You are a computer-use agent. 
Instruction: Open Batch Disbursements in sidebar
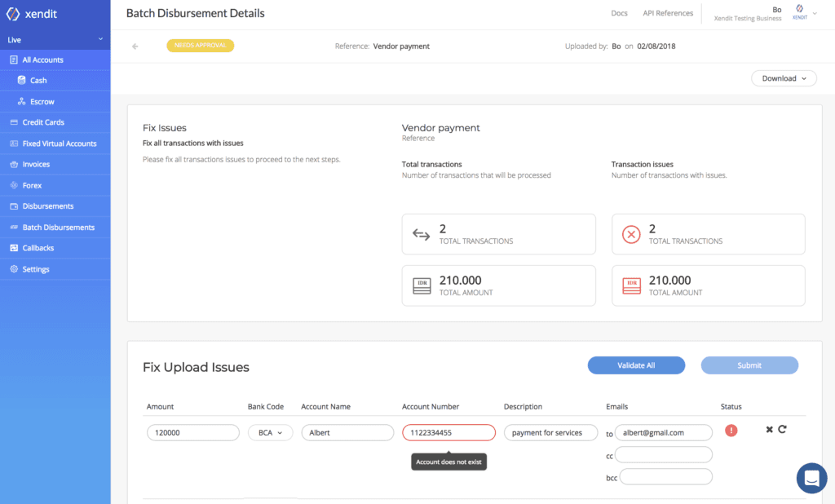[58, 228]
